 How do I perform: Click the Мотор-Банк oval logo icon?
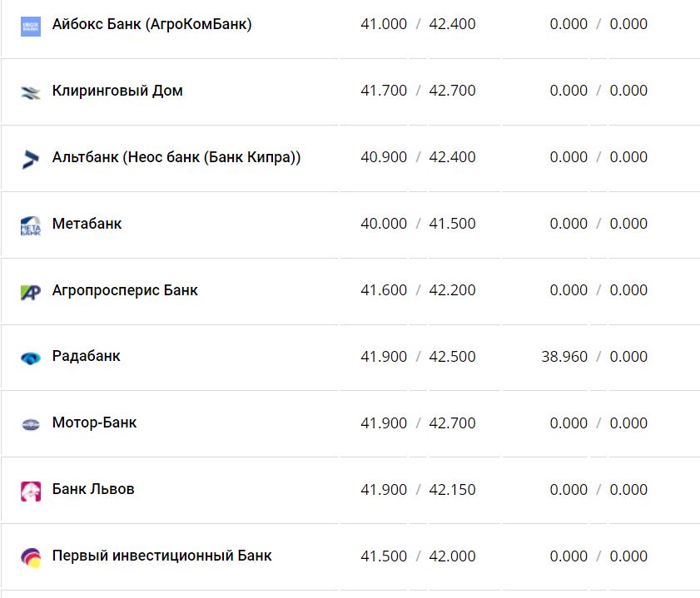click(x=30, y=424)
